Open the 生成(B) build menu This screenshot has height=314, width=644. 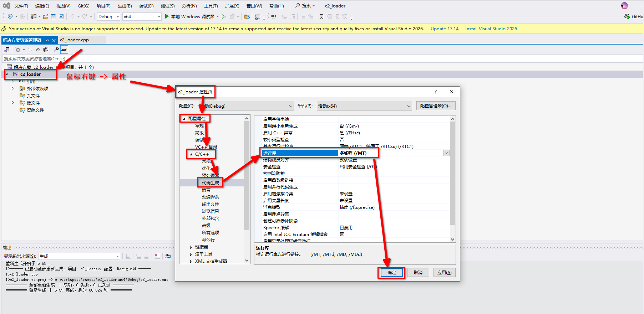tap(125, 6)
